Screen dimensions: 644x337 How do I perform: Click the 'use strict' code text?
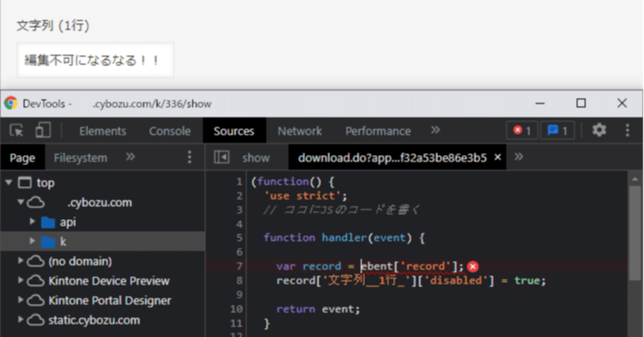coord(305,196)
